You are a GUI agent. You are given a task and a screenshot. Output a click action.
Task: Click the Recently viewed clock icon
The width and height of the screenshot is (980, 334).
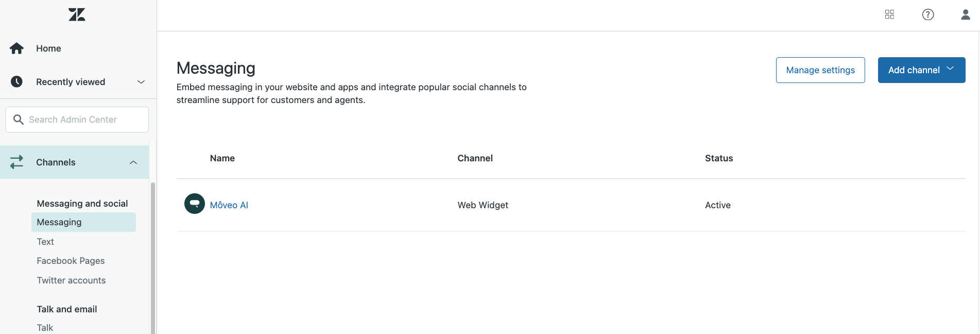16,82
